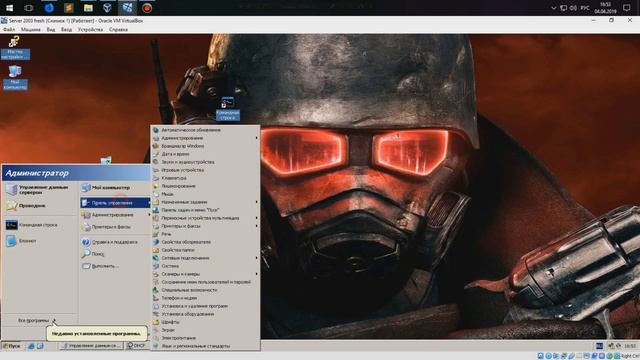Click host Windows Start button
Image resolution: width=640 pixels, height=360 pixels.
9,8
